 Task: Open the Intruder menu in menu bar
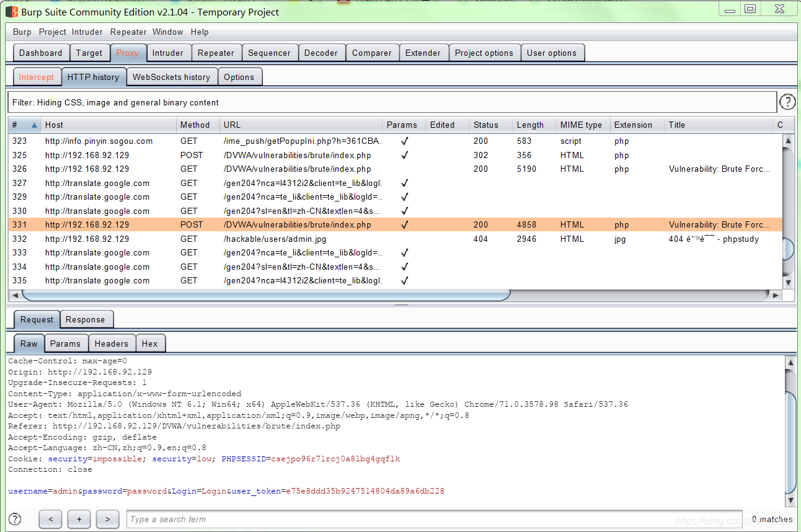(x=87, y=32)
